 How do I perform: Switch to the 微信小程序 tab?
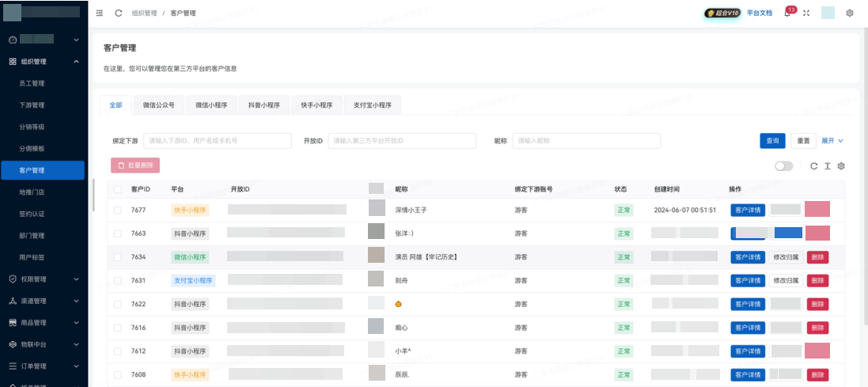(211, 105)
